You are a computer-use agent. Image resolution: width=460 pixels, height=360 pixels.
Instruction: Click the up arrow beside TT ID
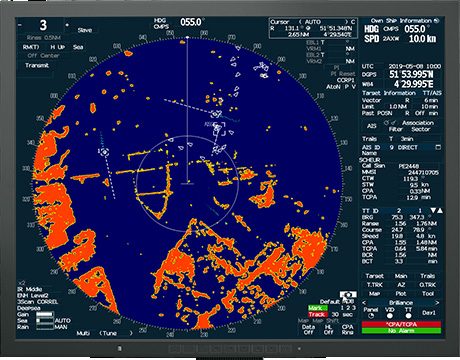[x=440, y=210]
